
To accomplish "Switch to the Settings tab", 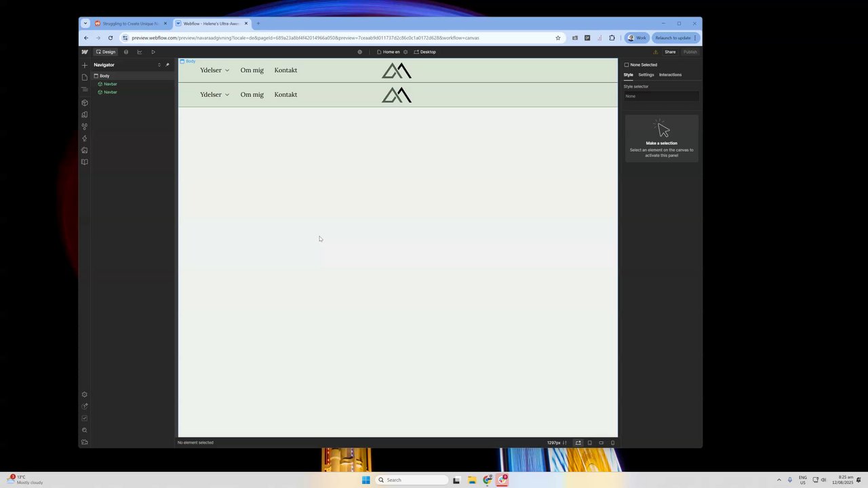I will pyautogui.click(x=646, y=75).
